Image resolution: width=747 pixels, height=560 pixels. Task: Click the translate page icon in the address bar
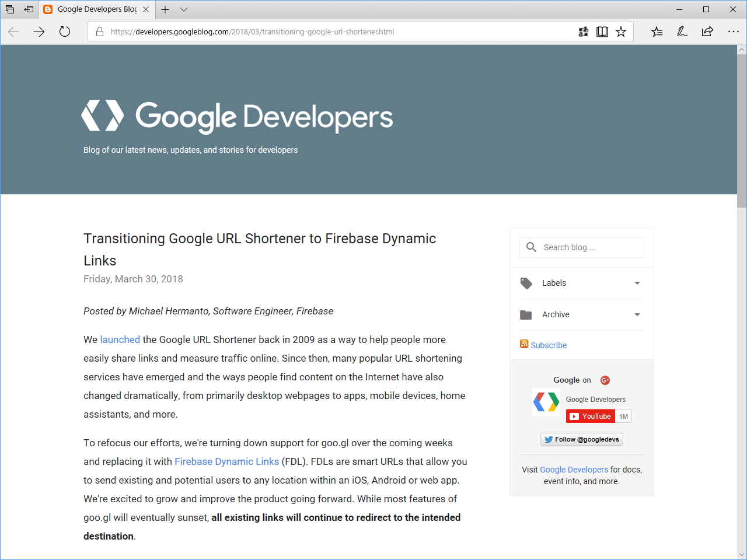[583, 32]
